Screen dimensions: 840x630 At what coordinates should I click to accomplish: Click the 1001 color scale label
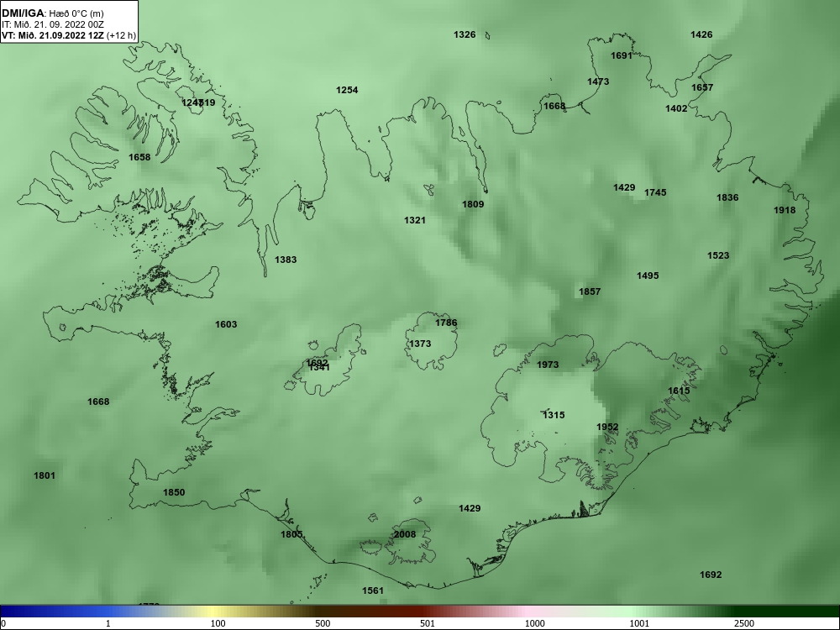pos(639,623)
